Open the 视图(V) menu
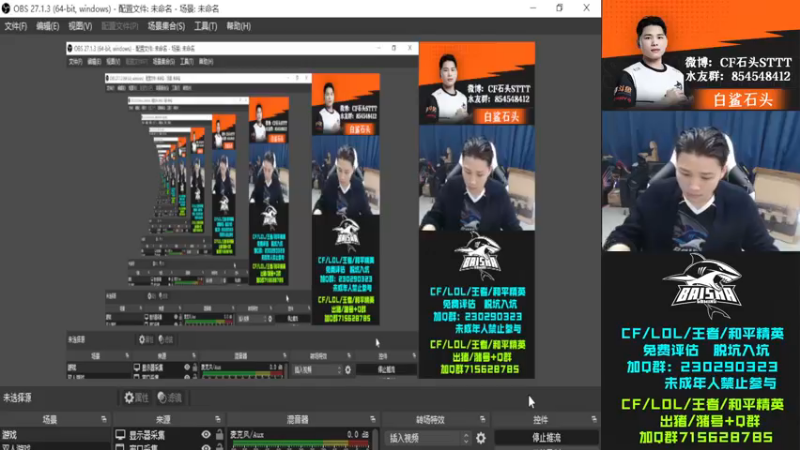 80,26
